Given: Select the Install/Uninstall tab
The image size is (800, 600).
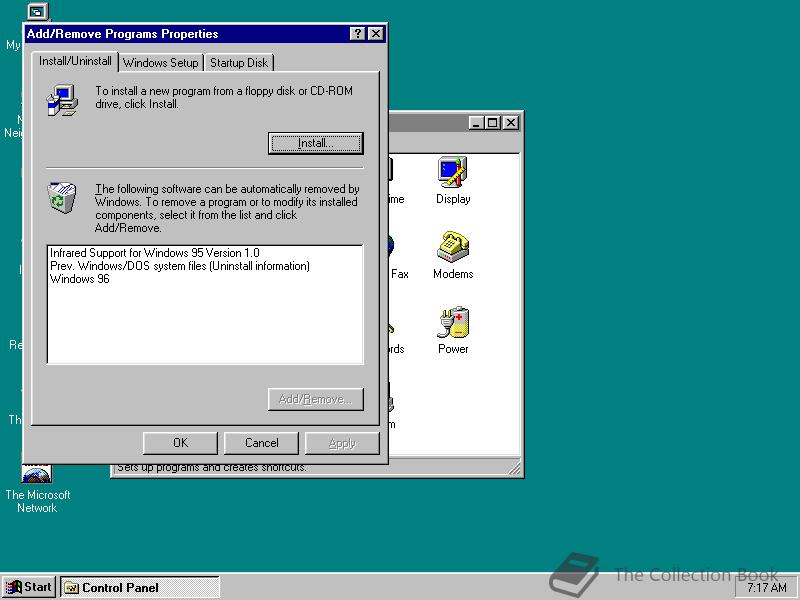Looking at the screenshot, I should pos(75,61).
